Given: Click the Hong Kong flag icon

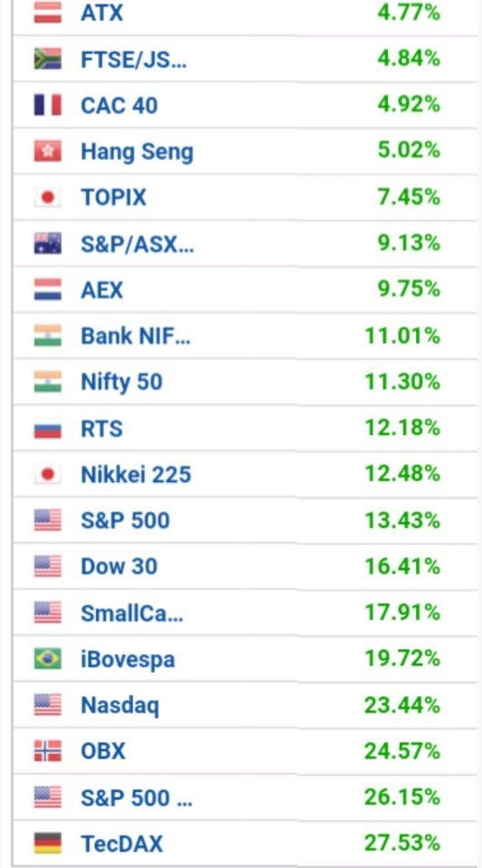Looking at the screenshot, I should (48, 151).
